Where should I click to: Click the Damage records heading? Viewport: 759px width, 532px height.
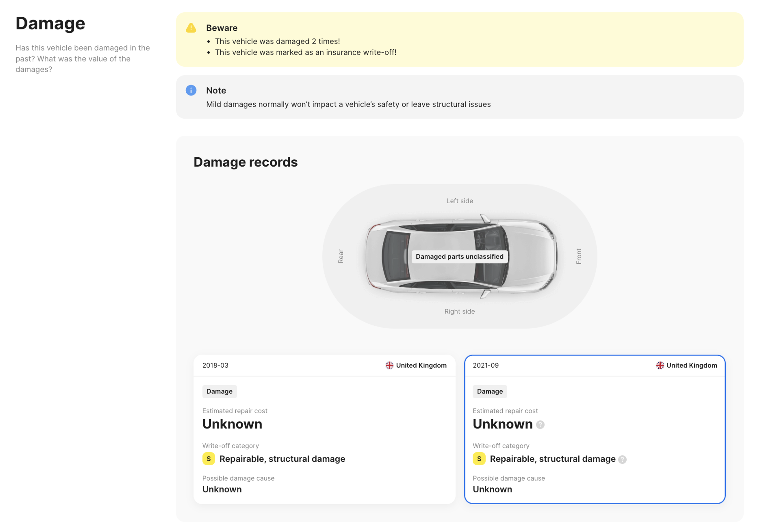coord(246,162)
